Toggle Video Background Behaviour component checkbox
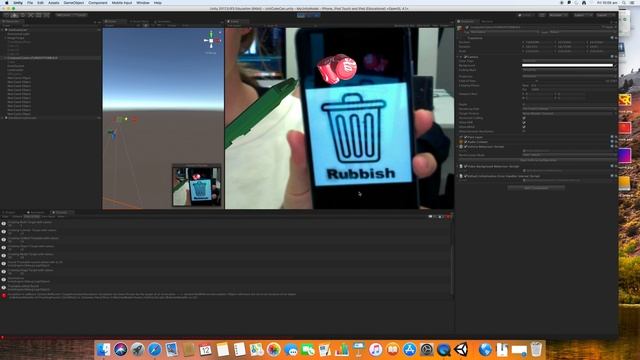This screenshot has height=360, width=640. (465, 166)
